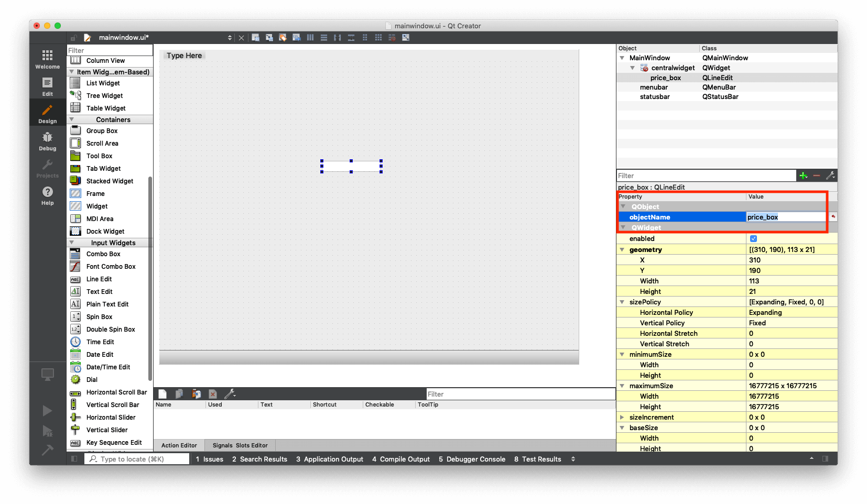This screenshot has height=504, width=867.
Task: Click the Edit Buddies toolbar icon
Action: point(283,38)
